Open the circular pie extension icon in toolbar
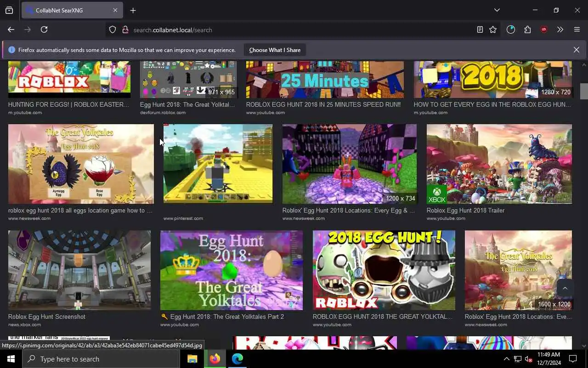The image size is (588, 368). tap(511, 29)
